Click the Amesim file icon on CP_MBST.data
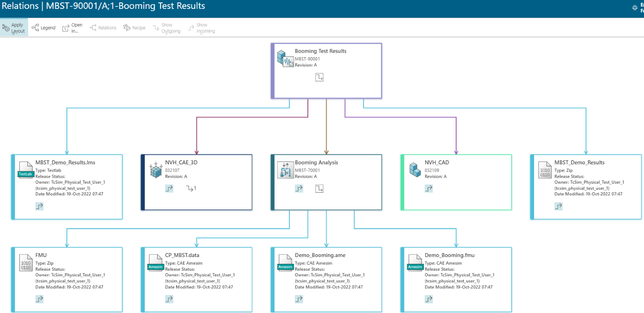The height and width of the screenshot is (313, 644). (155, 262)
